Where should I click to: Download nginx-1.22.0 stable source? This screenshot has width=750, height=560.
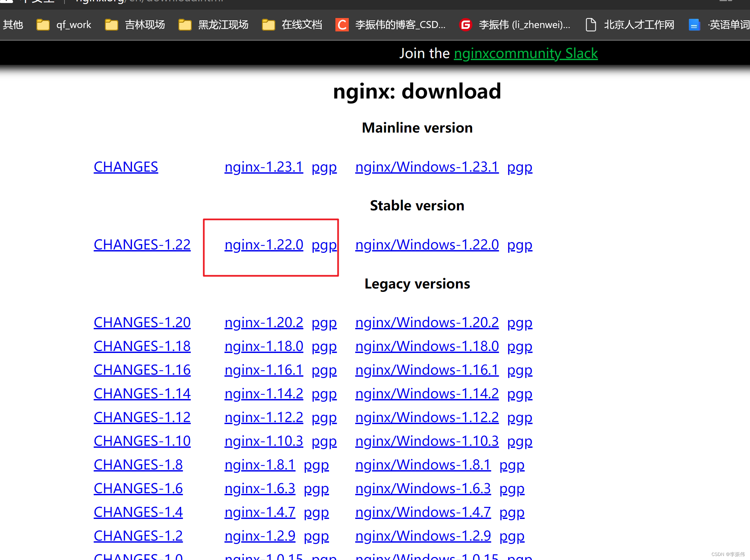tap(264, 245)
